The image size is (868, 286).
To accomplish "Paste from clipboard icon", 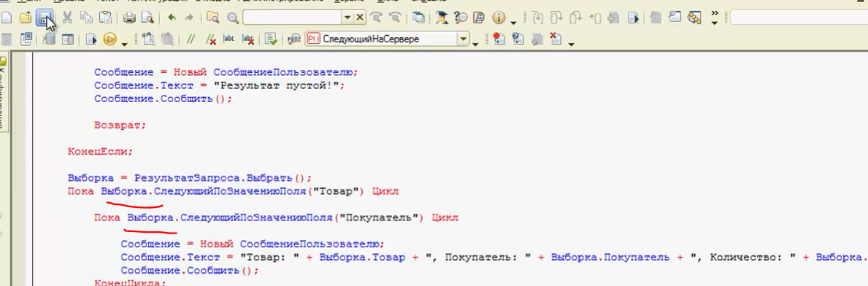I will point(104,18).
